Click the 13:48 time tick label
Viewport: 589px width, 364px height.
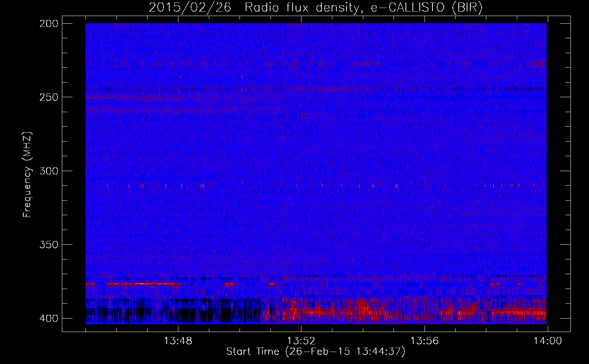178,341
